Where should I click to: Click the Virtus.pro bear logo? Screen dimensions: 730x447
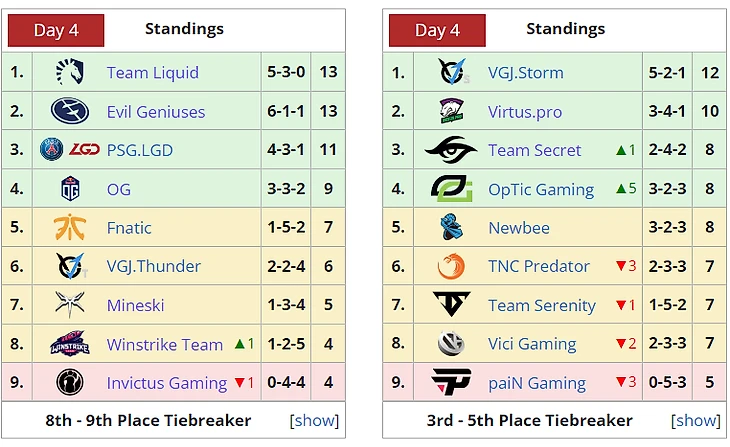tap(451, 111)
